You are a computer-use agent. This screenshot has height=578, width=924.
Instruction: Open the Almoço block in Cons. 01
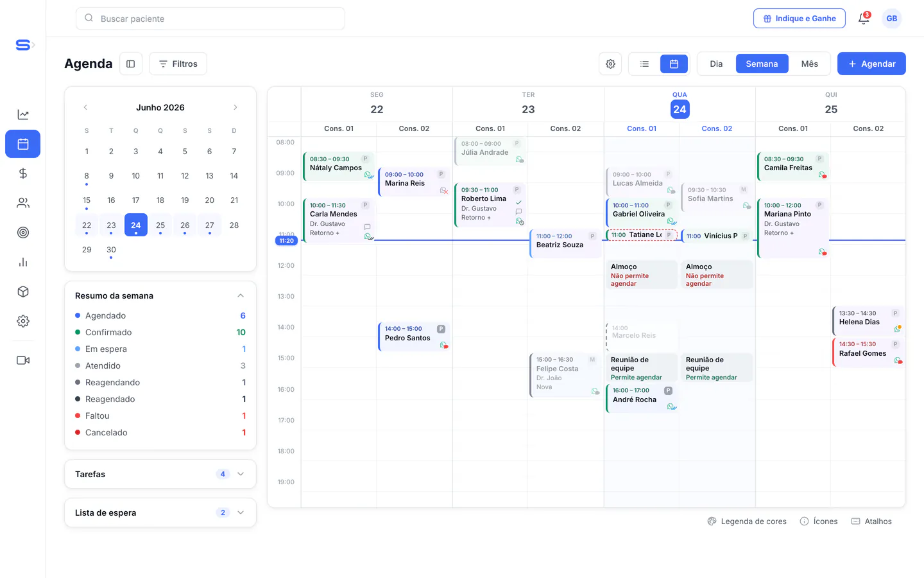pyautogui.click(x=642, y=274)
